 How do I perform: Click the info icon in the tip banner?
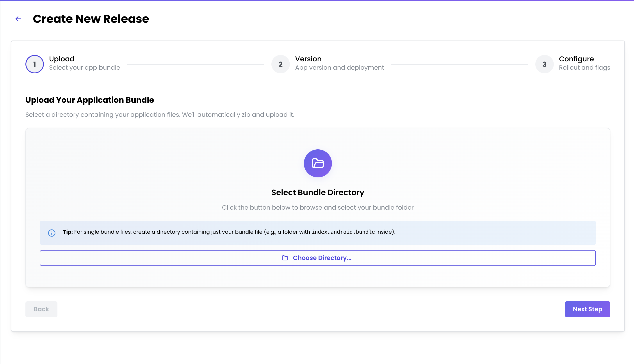[x=52, y=233]
